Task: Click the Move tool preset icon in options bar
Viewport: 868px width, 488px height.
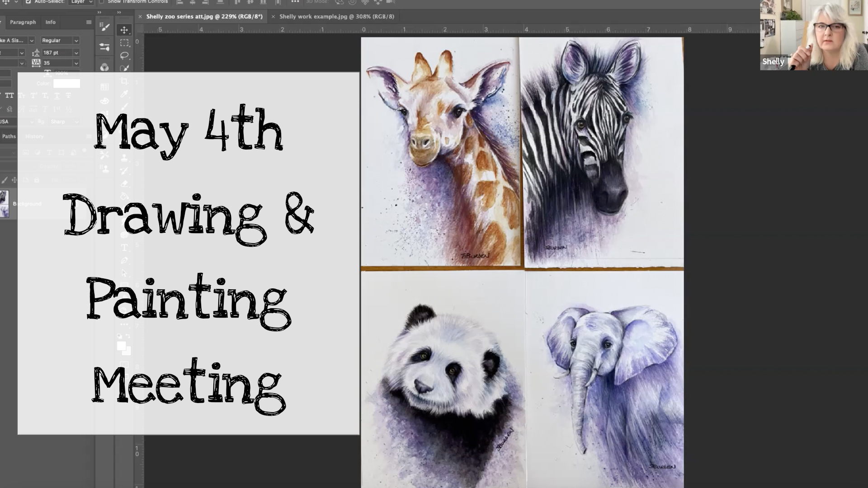Action: click(6, 2)
